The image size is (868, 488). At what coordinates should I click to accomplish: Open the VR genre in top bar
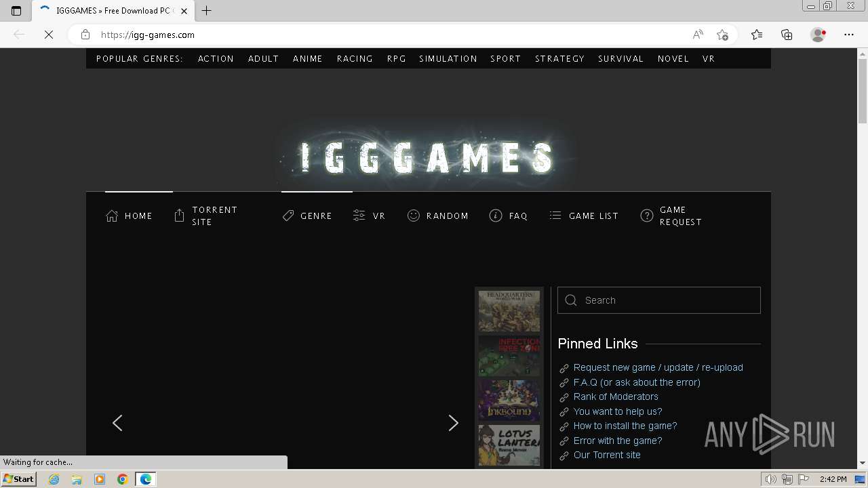point(709,59)
